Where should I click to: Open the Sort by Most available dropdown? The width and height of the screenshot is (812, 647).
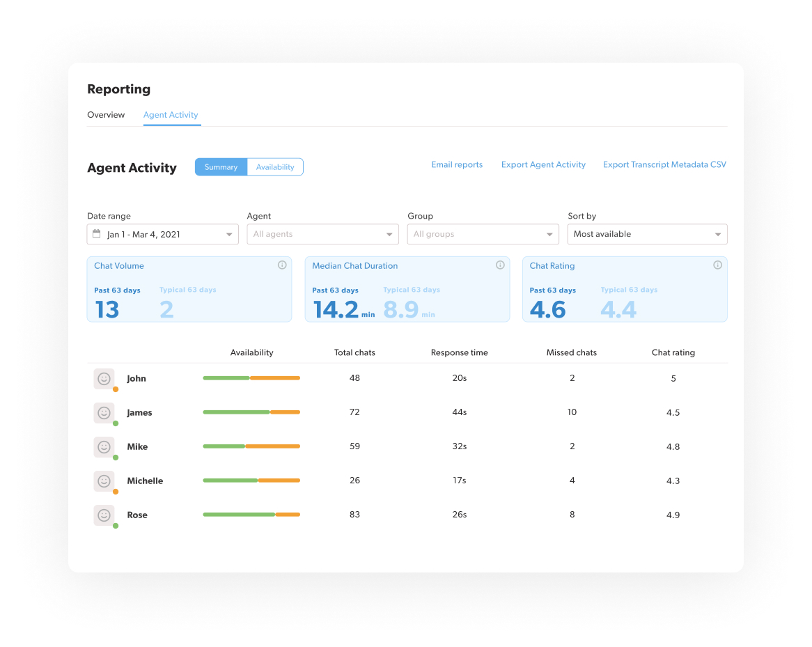tap(647, 235)
